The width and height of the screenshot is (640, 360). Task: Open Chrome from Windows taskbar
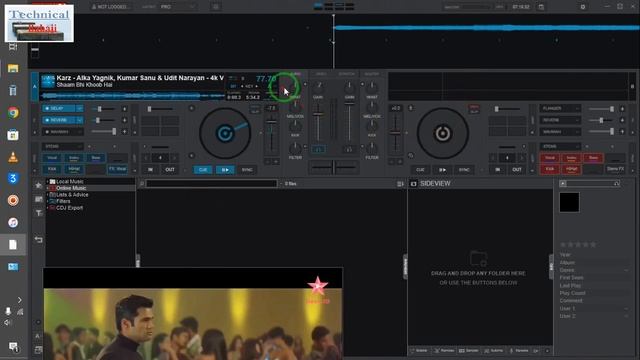pos(13,113)
